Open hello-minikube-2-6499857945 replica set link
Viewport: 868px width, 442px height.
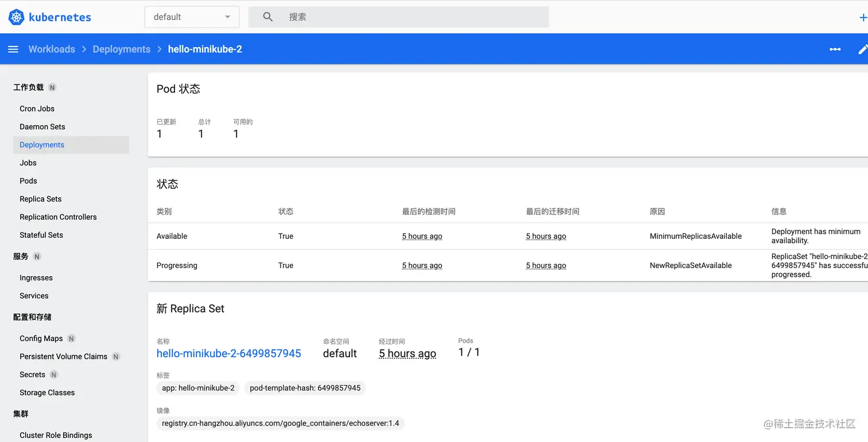click(229, 354)
